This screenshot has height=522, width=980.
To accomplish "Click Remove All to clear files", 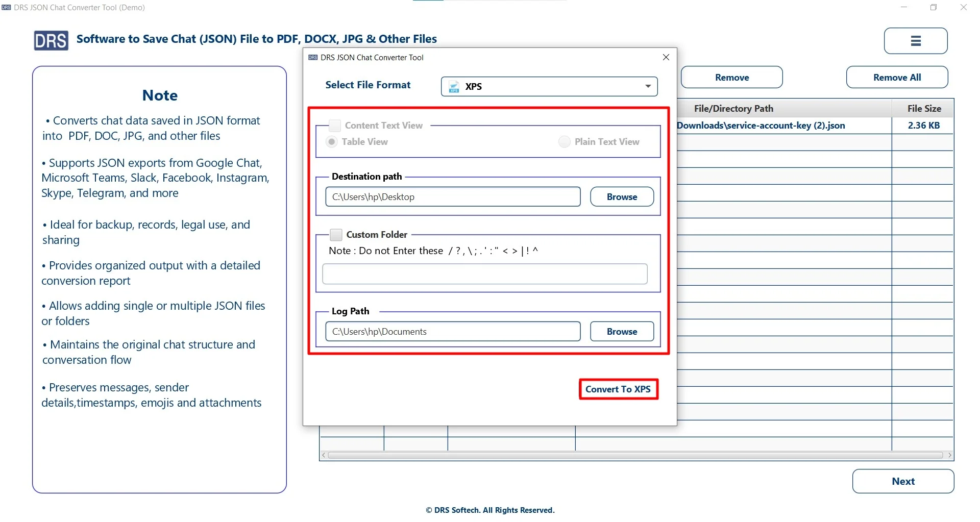I will coord(896,77).
